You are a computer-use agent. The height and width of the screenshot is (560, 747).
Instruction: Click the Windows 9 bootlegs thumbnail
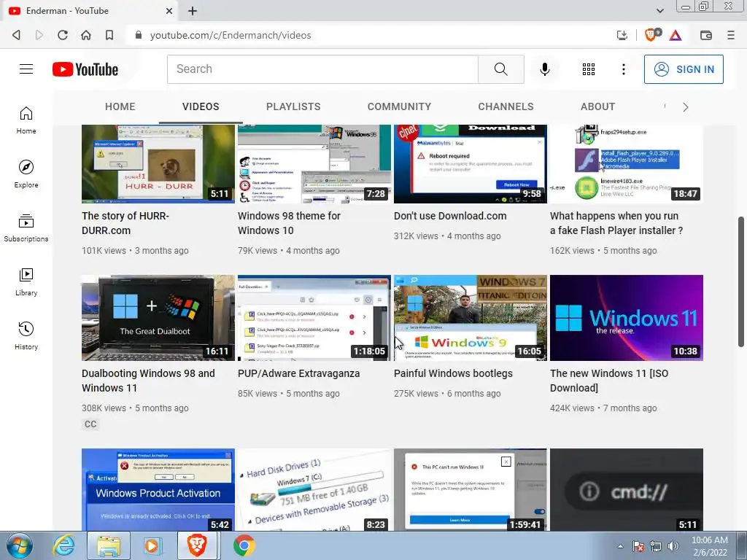pos(471,318)
